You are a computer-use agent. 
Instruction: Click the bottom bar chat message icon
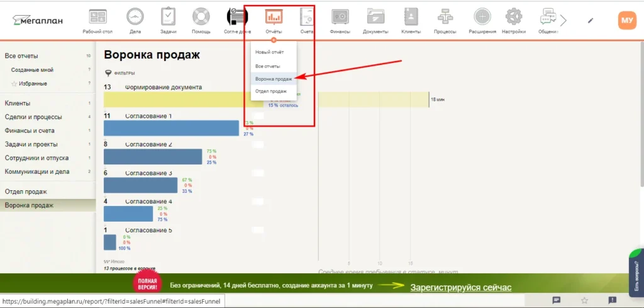point(557,300)
